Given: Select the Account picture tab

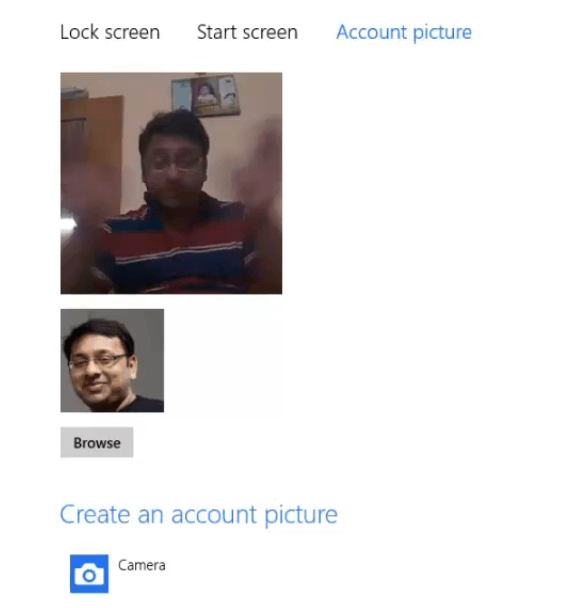Looking at the screenshot, I should (x=404, y=33).
